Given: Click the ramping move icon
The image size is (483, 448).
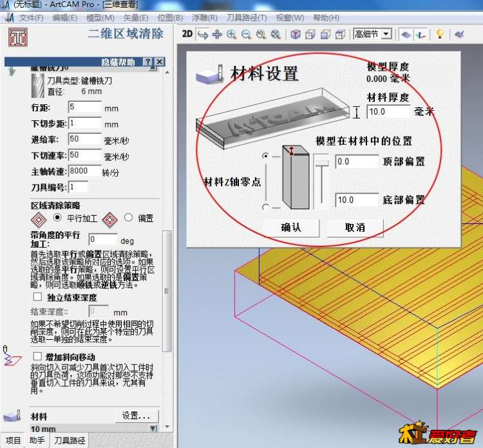Looking at the screenshot, I should 12,357.
